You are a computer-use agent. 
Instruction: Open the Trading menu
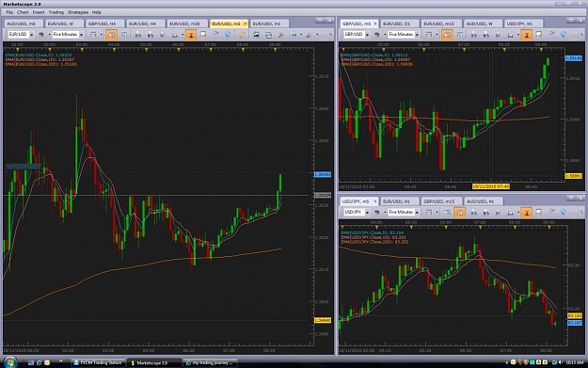tap(56, 12)
